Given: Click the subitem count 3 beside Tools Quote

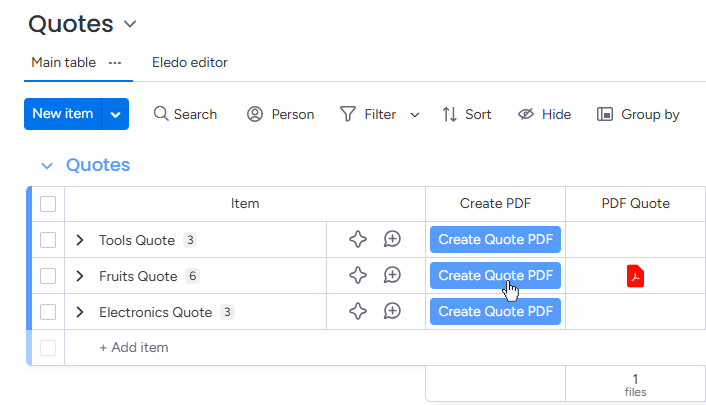Looking at the screenshot, I should click(190, 240).
